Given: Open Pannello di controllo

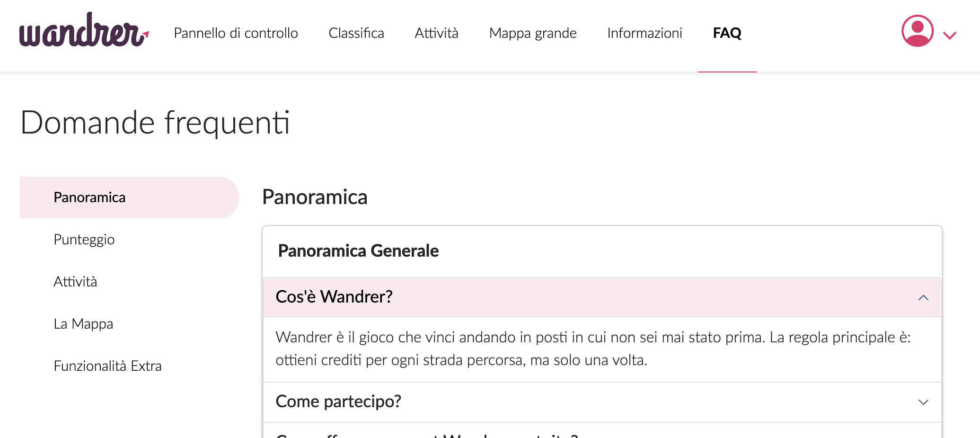Looking at the screenshot, I should [x=236, y=33].
